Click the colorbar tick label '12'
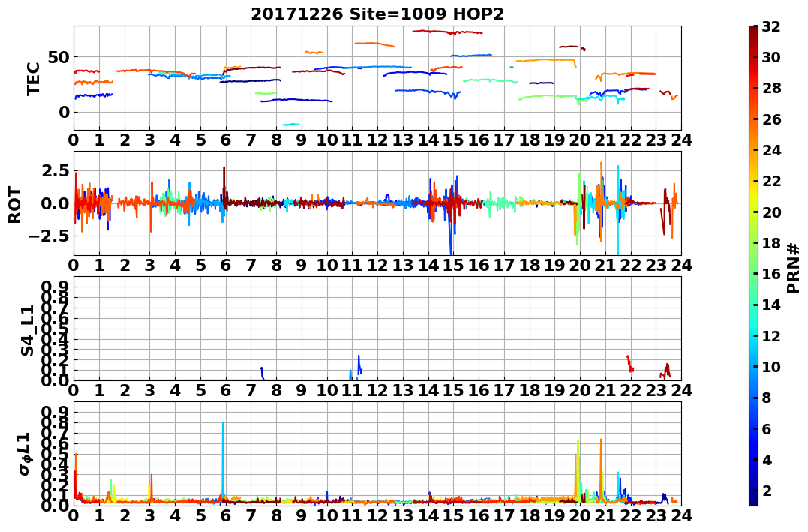The height and width of the screenshot is (532, 808). (771, 335)
